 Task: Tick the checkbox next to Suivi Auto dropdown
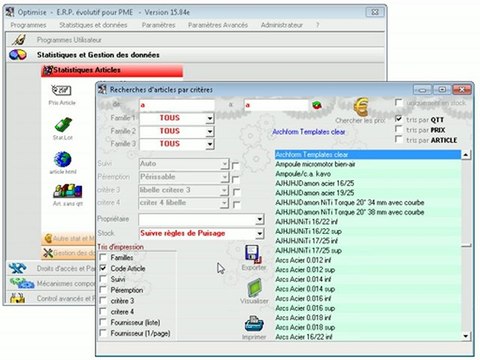tap(236, 166)
